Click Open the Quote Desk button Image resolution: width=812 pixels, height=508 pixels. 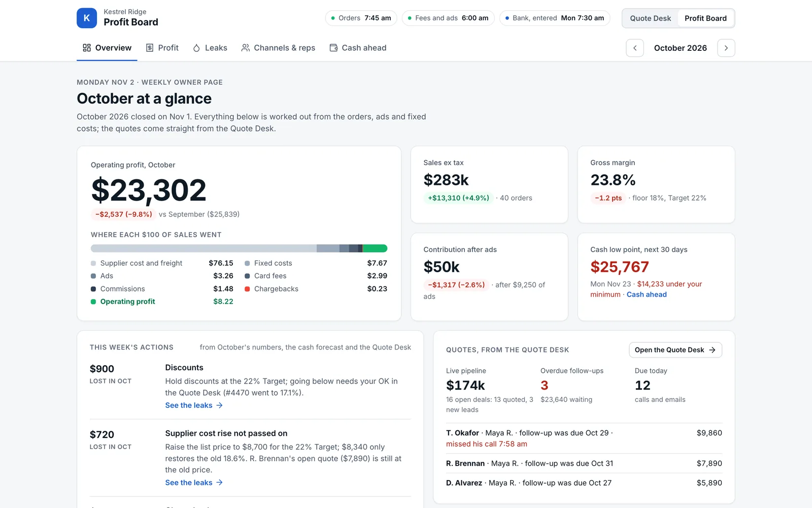[x=675, y=350]
